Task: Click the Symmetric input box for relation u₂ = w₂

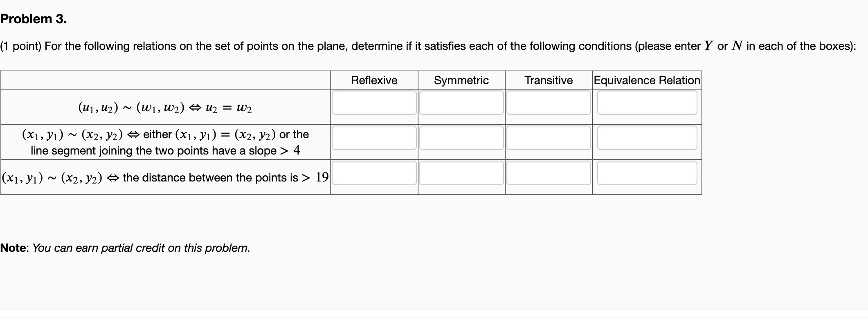Action: point(461,103)
